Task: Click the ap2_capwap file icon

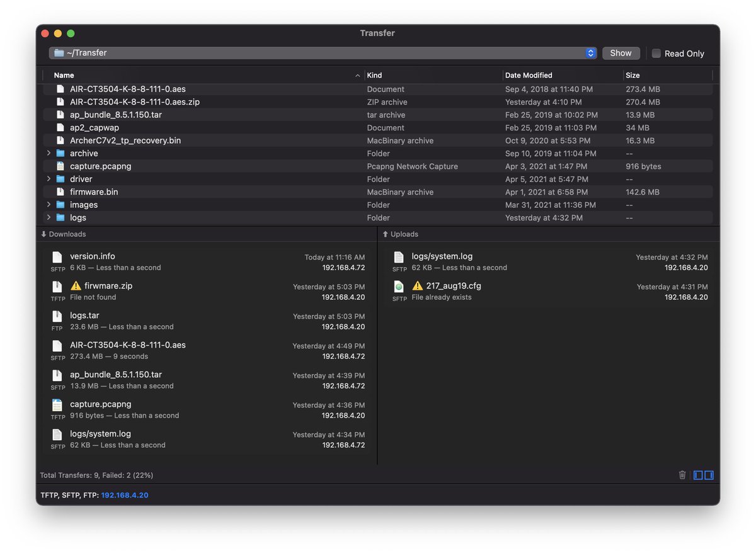Action: tap(60, 127)
